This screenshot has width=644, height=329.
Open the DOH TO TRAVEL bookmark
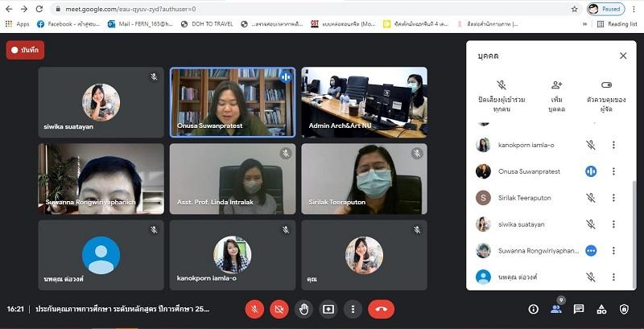pos(207,24)
